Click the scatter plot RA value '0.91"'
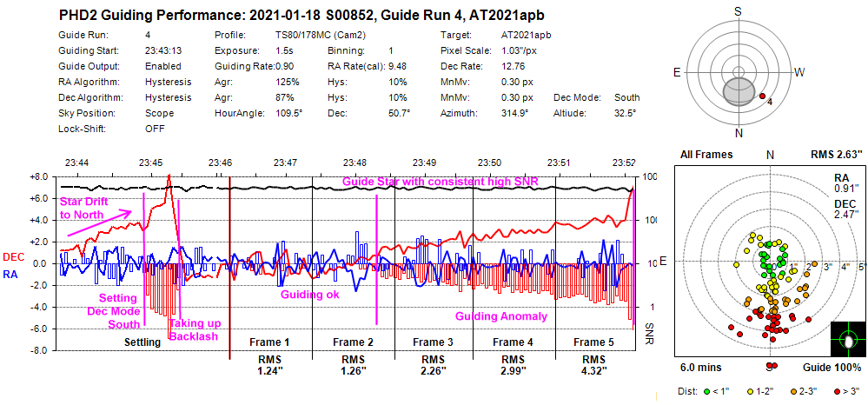This screenshot has height=405, width=868. (845, 187)
